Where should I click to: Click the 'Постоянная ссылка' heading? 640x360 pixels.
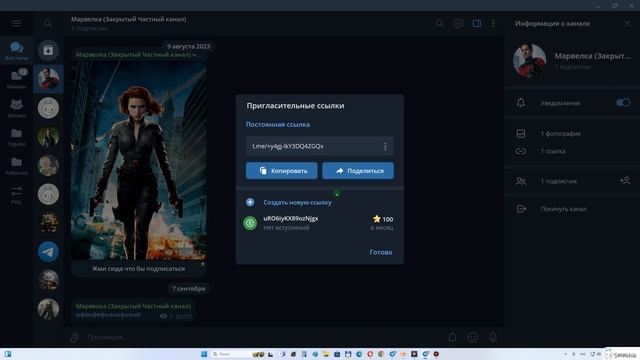pyautogui.click(x=278, y=124)
